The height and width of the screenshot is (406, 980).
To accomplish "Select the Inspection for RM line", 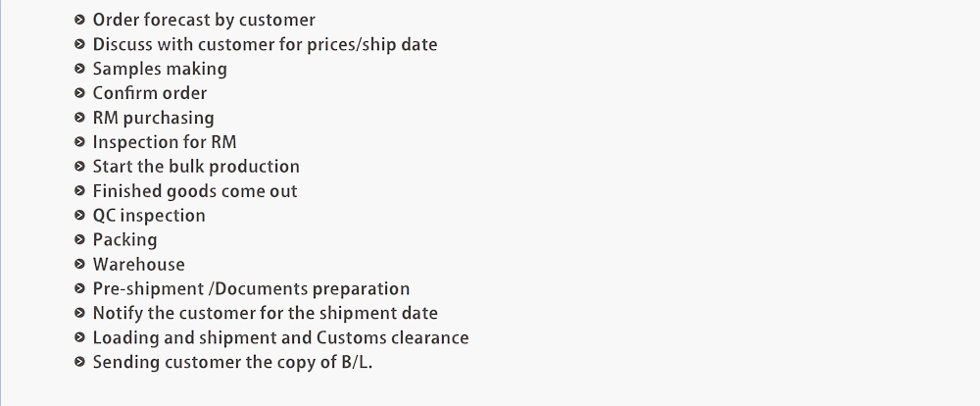I will pos(165,142).
